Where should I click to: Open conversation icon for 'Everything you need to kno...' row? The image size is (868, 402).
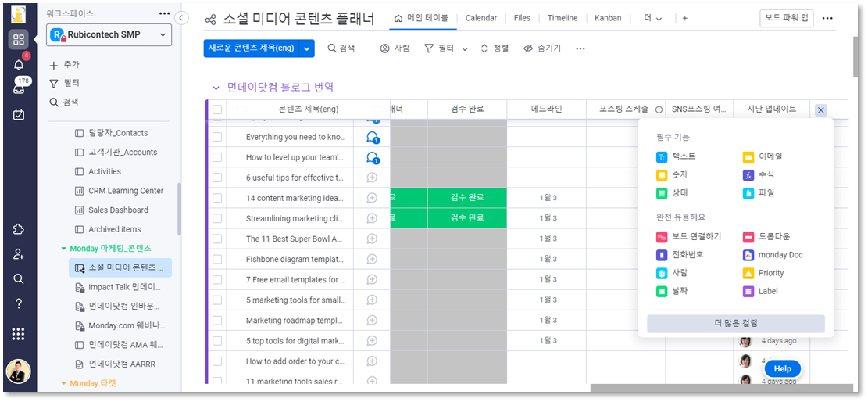tap(373, 138)
